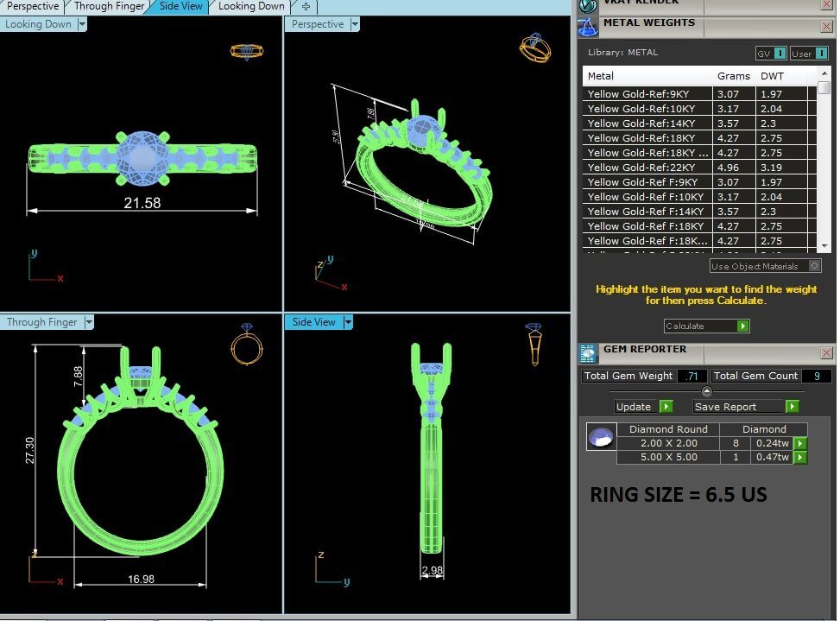Switch to the first Perspective tab
The height and width of the screenshot is (621, 840).
coord(33,6)
